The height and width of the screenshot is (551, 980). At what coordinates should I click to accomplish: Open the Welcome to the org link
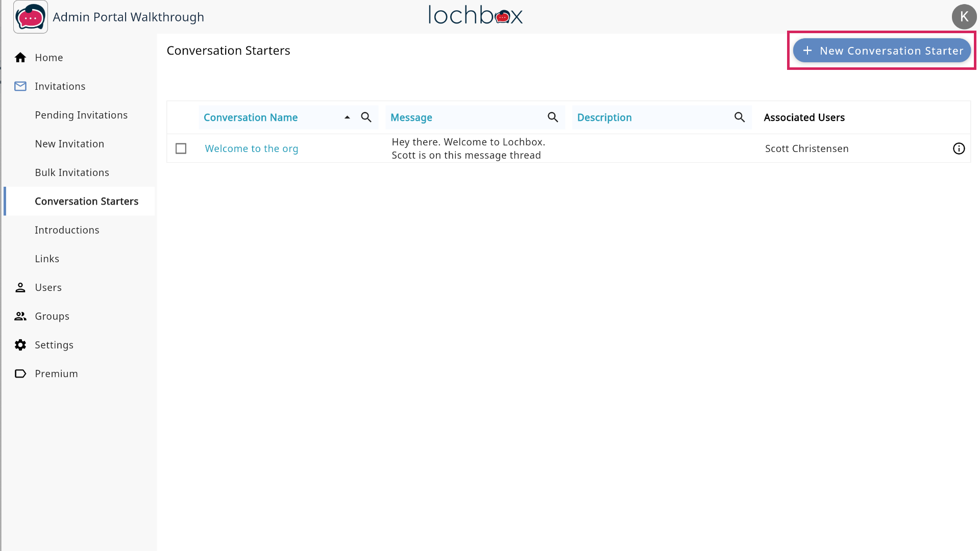tap(252, 148)
